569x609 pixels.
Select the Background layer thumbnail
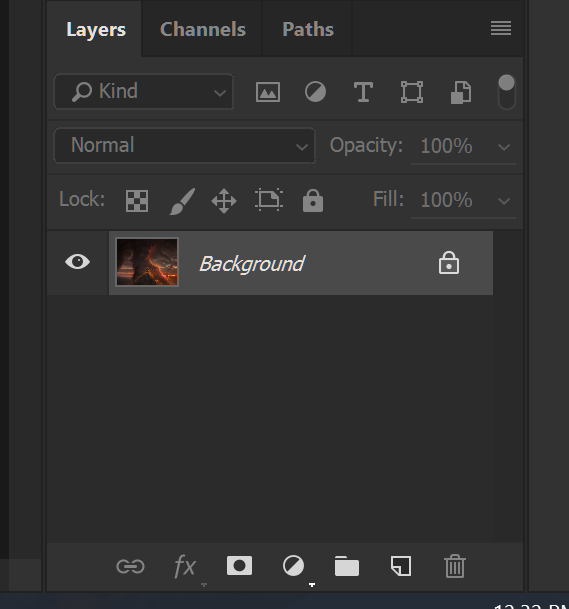click(147, 262)
